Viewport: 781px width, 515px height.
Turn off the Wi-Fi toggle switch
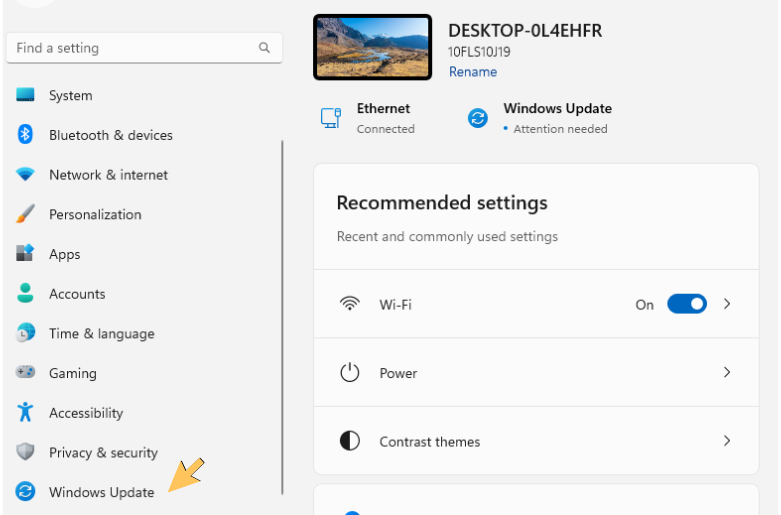pos(687,304)
